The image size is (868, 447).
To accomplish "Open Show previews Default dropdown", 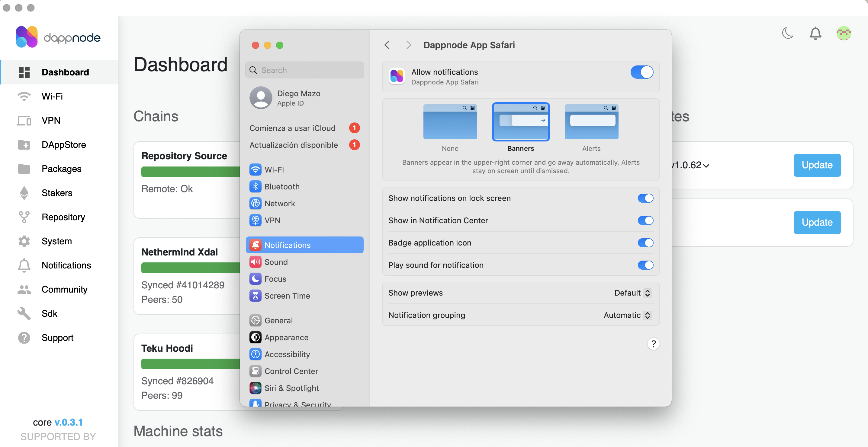I will pyautogui.click(x=632, y=293).
